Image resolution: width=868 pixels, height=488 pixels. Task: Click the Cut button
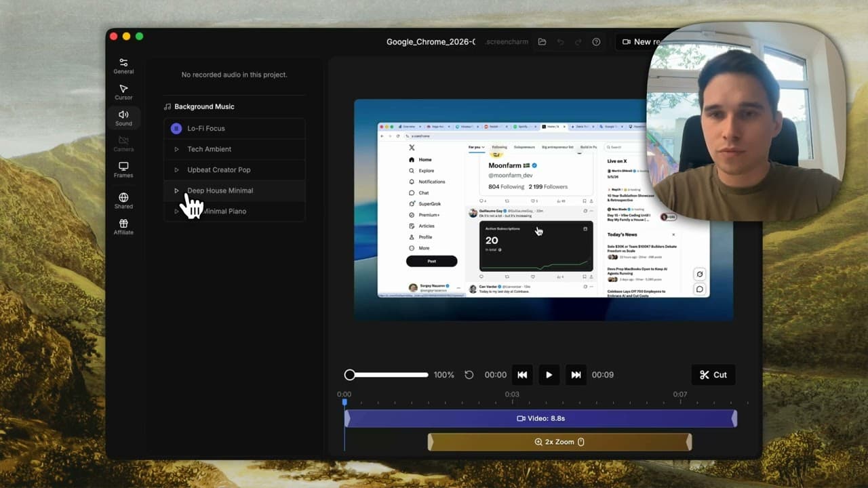(x=713, y=375)
